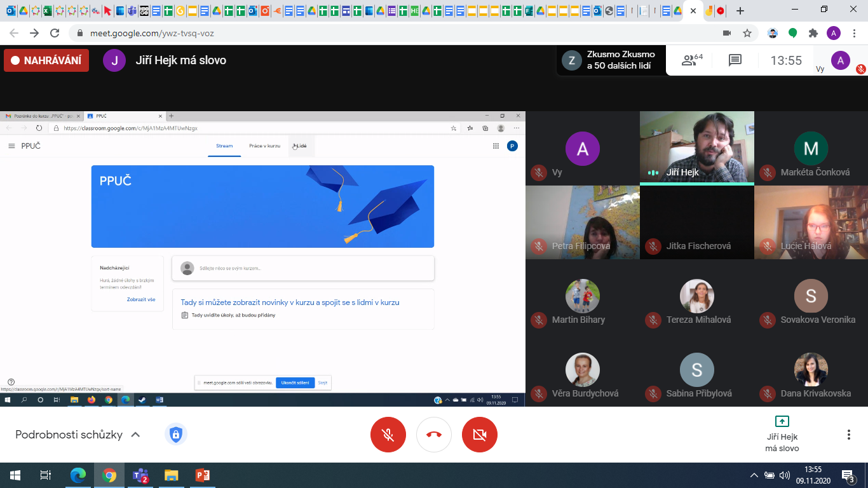Reload the Google Meet page

(x=55, y=33)
